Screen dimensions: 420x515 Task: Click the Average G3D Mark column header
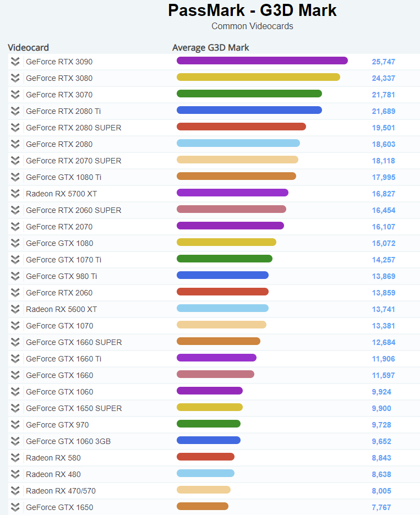click(x=211, y=48)
